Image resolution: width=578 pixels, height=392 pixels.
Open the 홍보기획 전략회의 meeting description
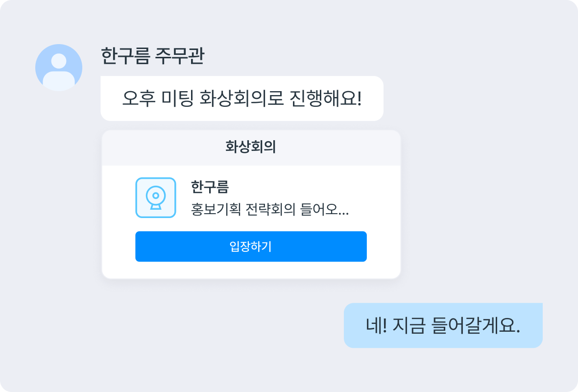point(270,209)
